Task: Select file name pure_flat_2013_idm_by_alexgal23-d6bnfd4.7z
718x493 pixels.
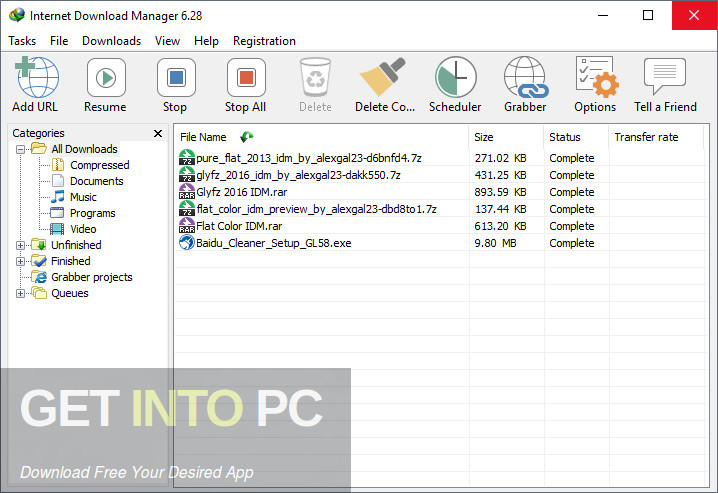Action: pyautogui.click(x=309, y=158)
